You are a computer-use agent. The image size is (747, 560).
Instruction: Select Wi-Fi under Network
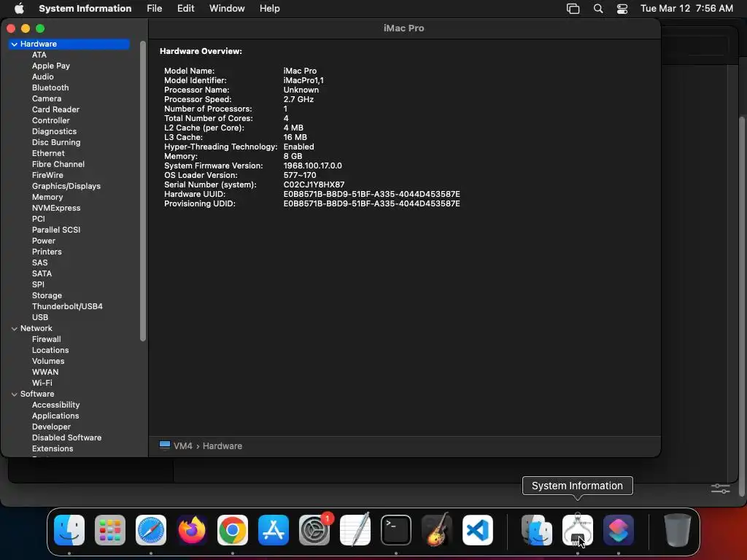click(42, 384)
